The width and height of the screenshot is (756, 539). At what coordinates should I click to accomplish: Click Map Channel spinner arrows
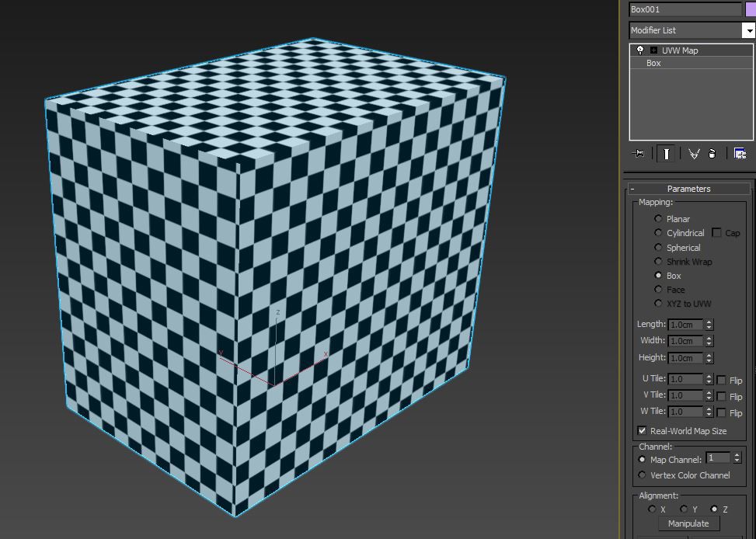pos(737,458)
